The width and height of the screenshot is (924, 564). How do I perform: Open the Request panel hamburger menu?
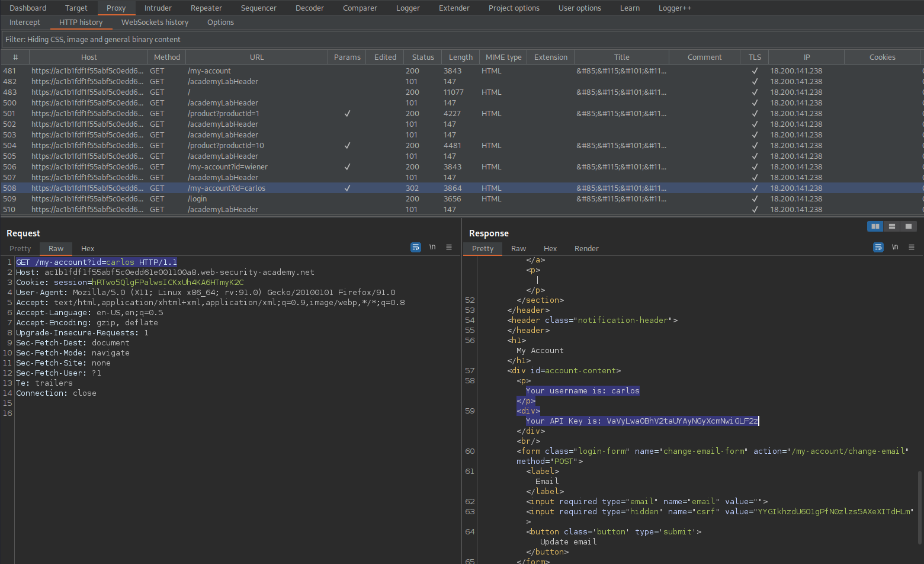(449, 247)
